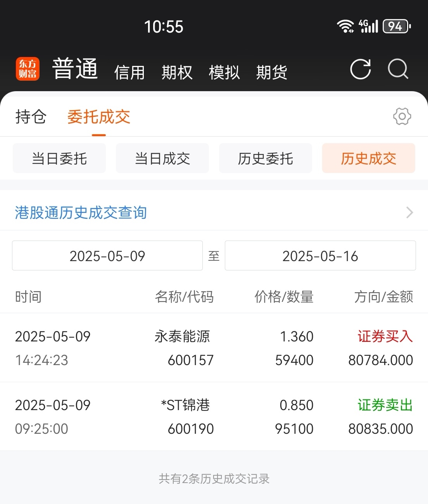428x504 pixels.
Task: Tap price 1.360 value
Action: coord(297,336)
